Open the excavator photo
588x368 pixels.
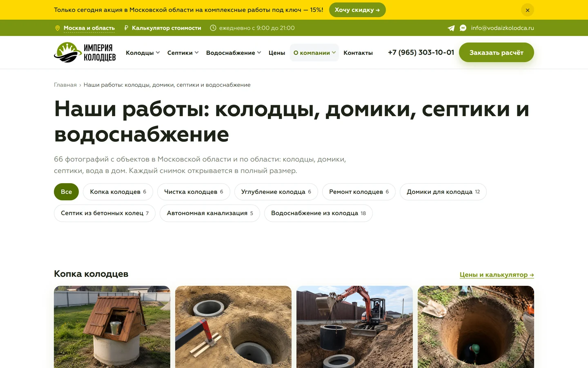354,327
